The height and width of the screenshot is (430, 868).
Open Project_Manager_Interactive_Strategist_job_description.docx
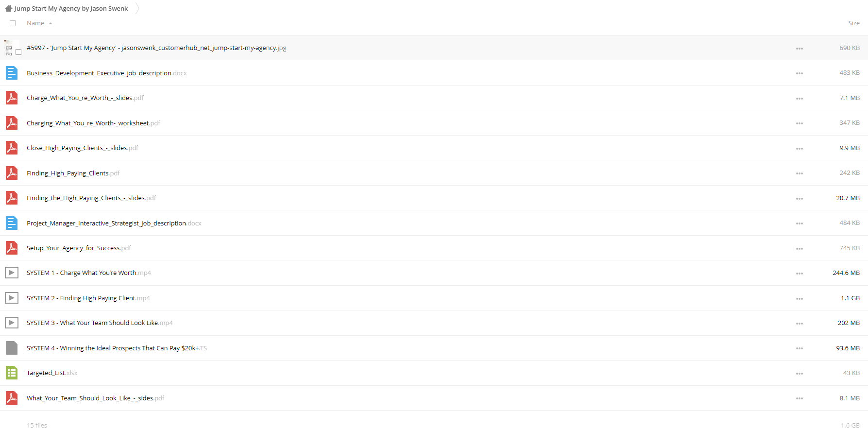click(114, 224)
